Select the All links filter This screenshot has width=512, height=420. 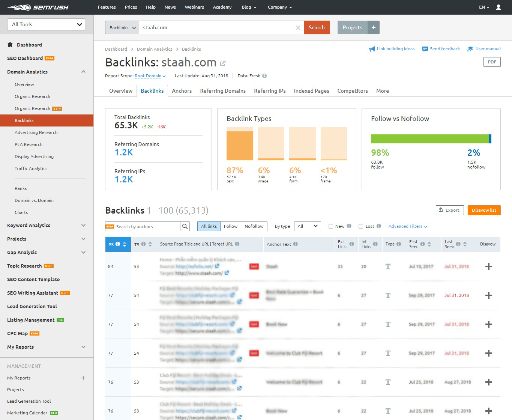(x=209, y=226)
